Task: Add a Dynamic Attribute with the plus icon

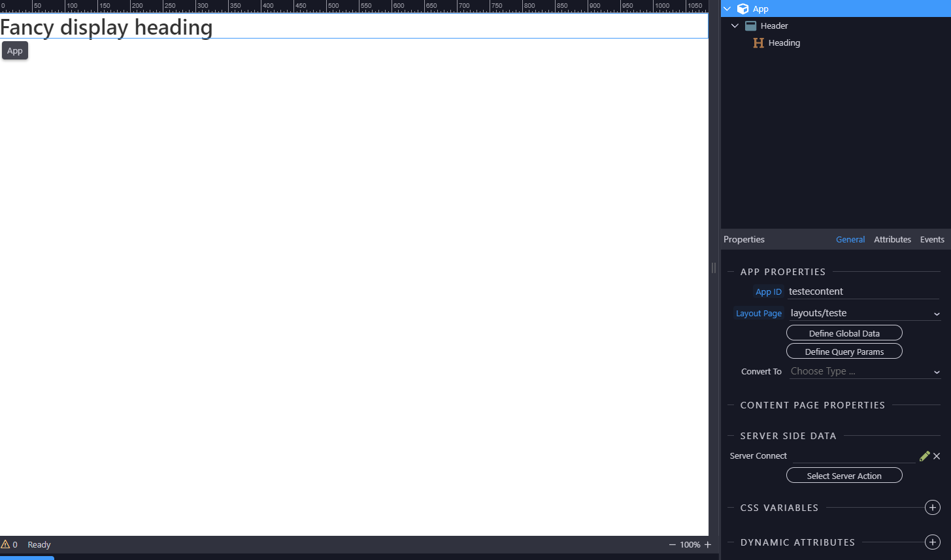Action: [932, 542]
